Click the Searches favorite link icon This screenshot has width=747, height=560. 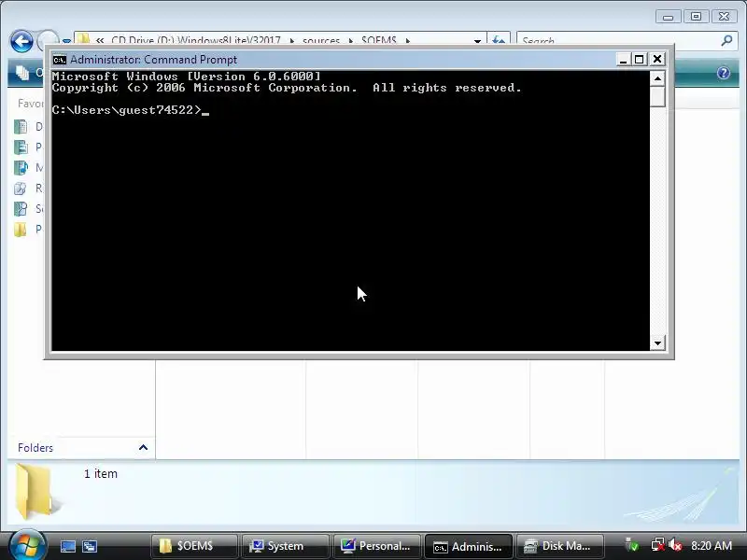pos(21,208)
